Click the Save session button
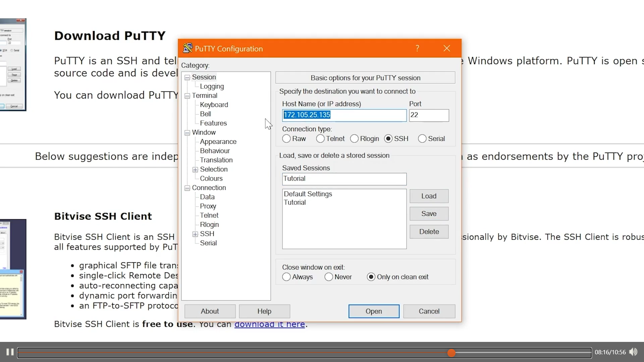Viewport: 644px width, 362px height. click(429, 214)
